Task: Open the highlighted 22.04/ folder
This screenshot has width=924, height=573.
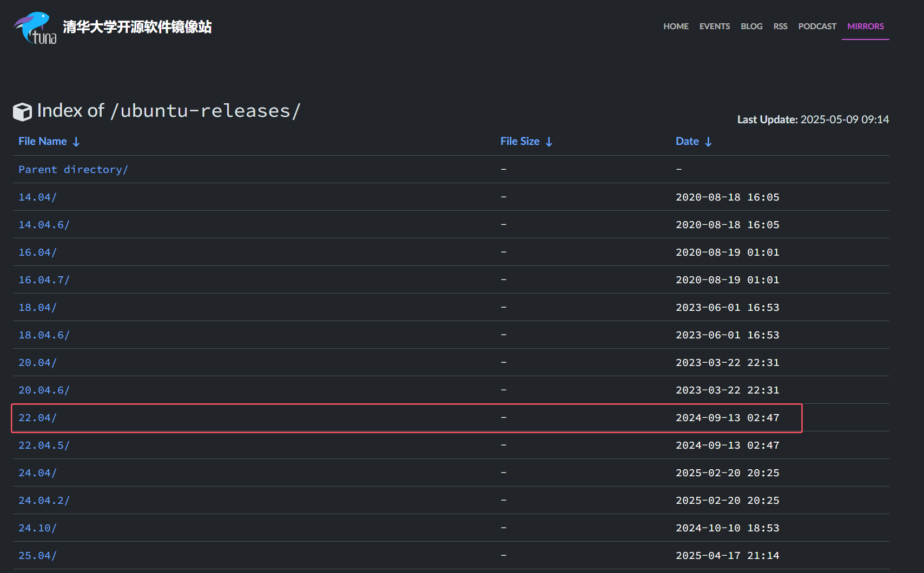Action: point(37,417)
